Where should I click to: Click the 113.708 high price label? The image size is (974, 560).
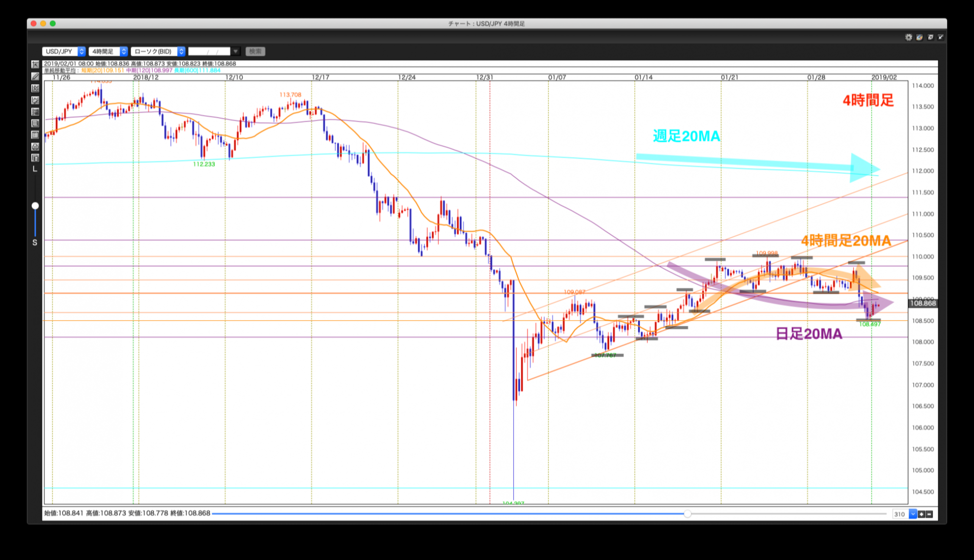click(290, 95)
